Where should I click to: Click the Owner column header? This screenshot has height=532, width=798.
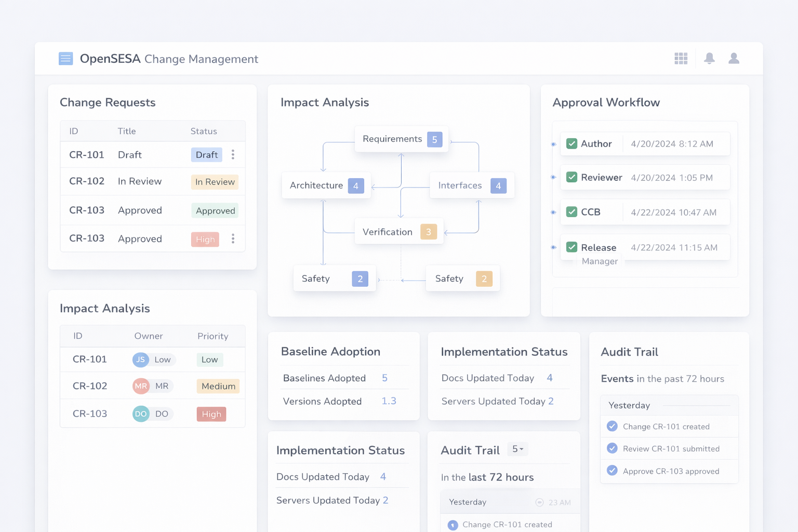[149, 336]
